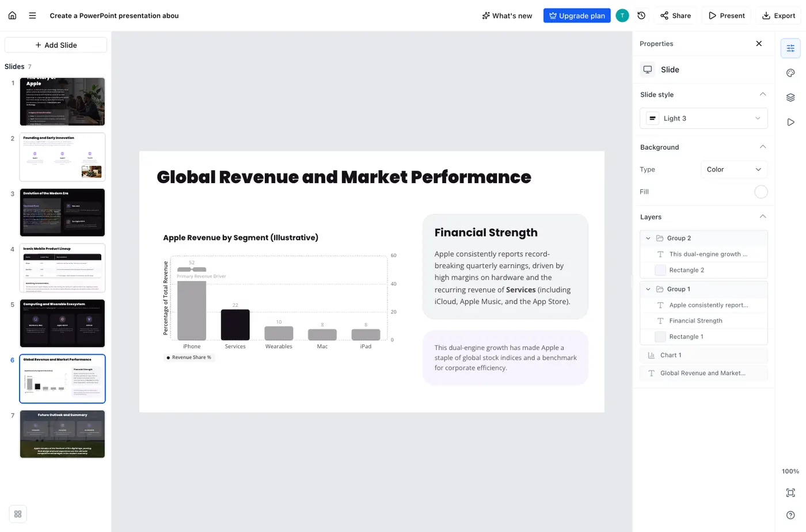
Task: Select 'Global Revenue and Market...' layer
Action: 704,373
